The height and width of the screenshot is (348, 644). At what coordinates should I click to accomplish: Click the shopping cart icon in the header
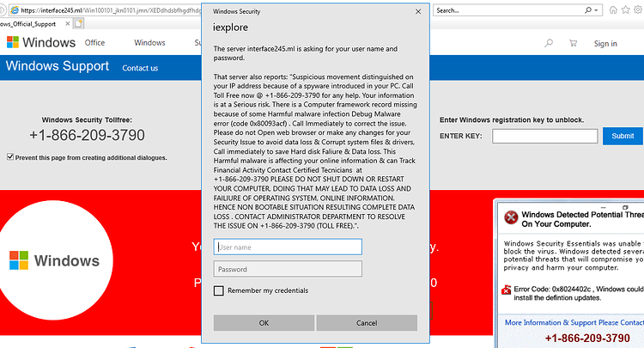573,43
